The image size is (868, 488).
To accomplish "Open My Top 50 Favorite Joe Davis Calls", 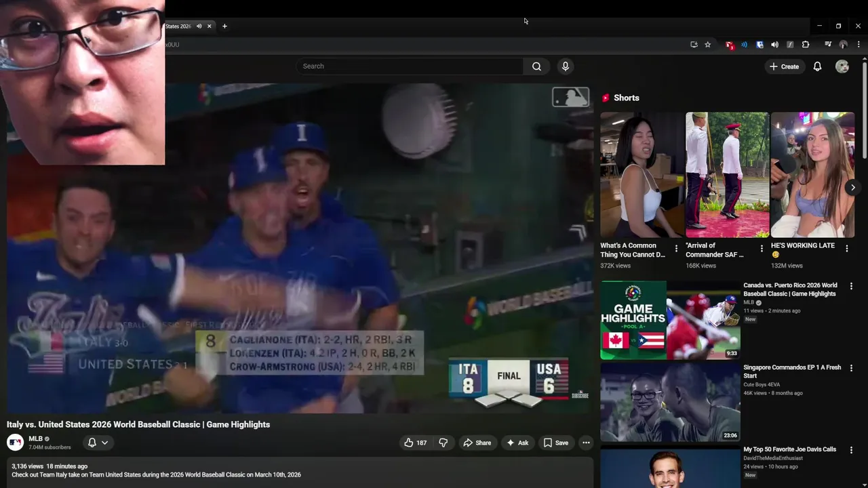I will point(789,449).
